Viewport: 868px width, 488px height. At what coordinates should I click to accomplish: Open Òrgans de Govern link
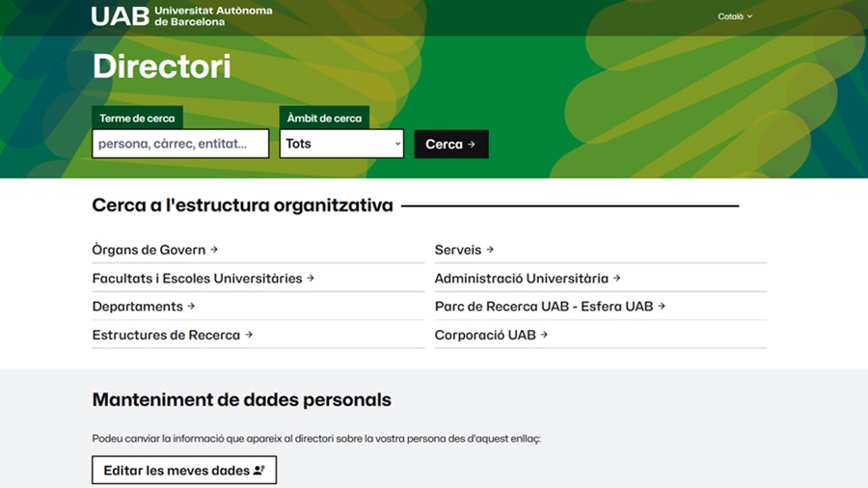pyautogui.click(x=154, y=250)
